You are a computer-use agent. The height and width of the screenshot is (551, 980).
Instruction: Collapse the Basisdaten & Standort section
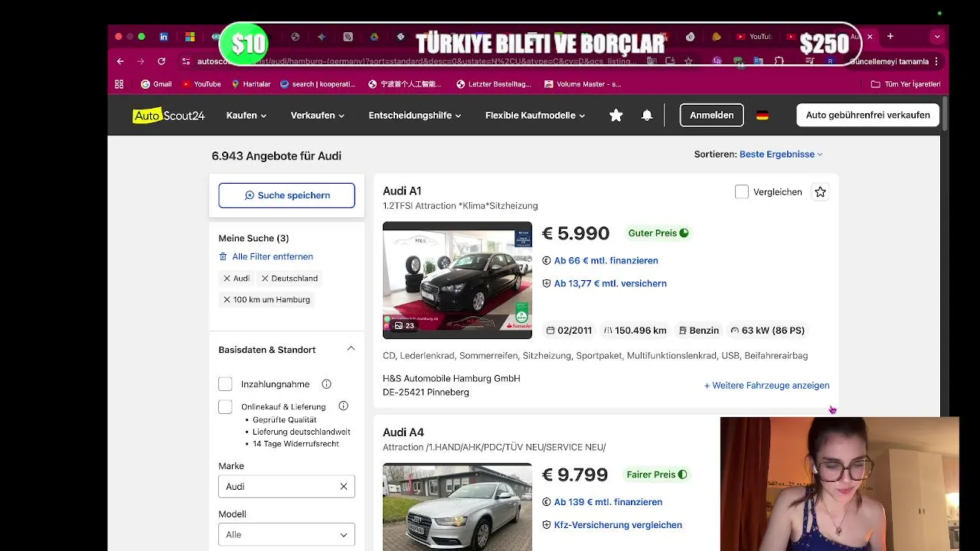pos(351,349)
